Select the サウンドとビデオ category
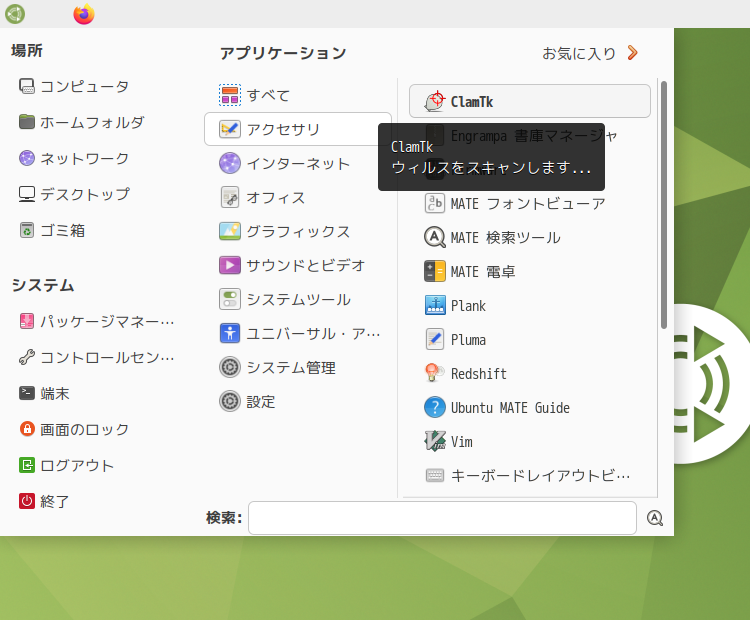750x620 pixels. pyautogui.click(x=298, y=265)
